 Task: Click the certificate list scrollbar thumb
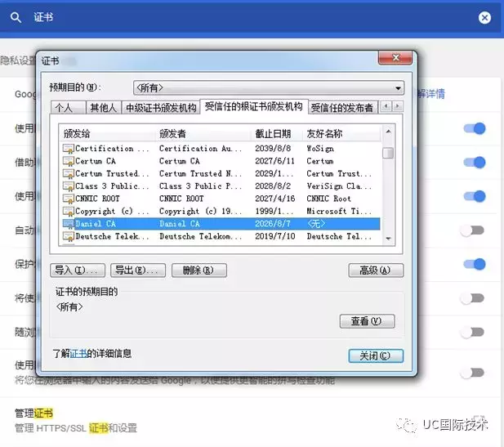tap(388, 153)
